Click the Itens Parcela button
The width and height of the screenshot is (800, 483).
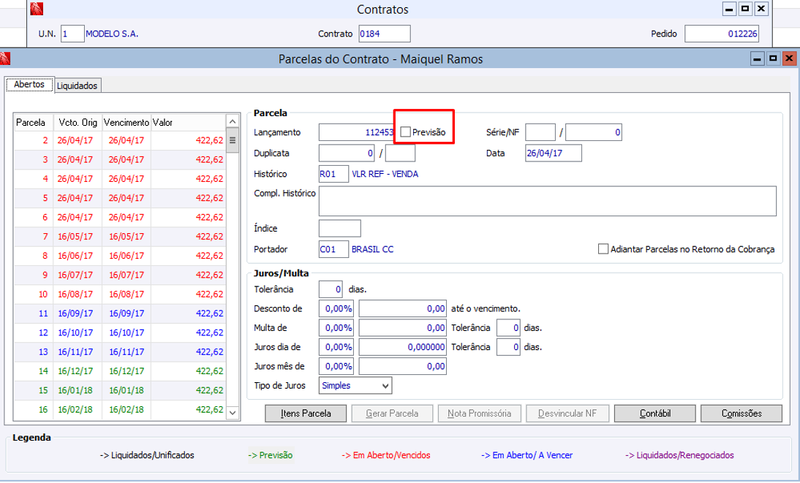(x=306, y=414)
